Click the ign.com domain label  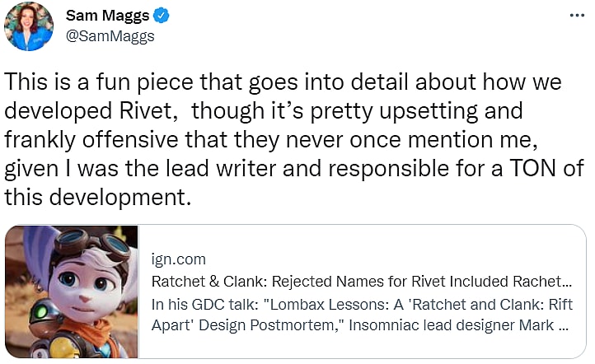[179, 259]
